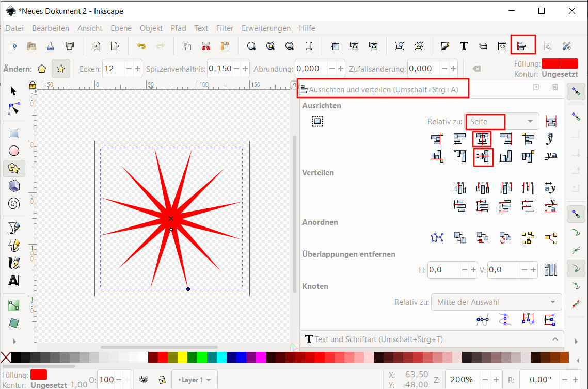The image size is (588, 389).
Task: Toggle treat selection as group
Action: click(317, 121)
